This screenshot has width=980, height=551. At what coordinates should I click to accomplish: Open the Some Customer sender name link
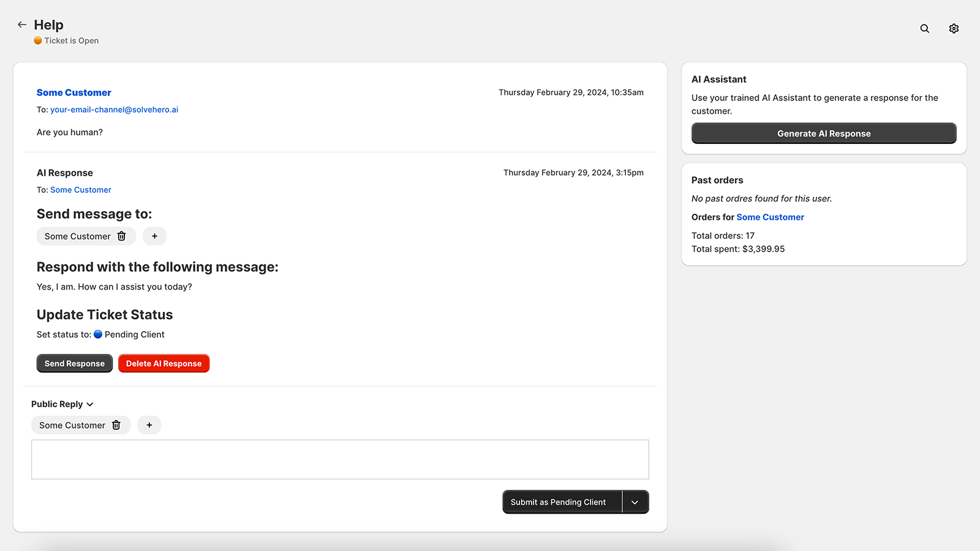coord(74,92)
